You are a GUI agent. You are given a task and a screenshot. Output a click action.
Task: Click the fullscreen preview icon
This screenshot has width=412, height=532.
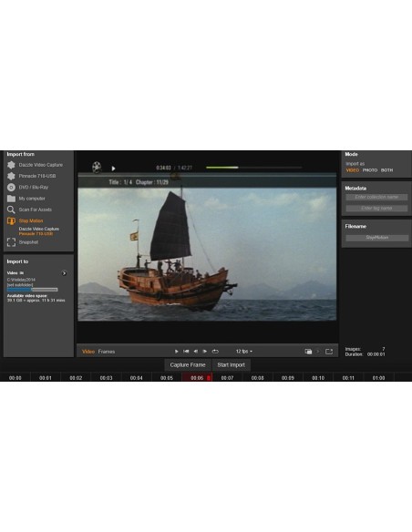tap(329, 352)
